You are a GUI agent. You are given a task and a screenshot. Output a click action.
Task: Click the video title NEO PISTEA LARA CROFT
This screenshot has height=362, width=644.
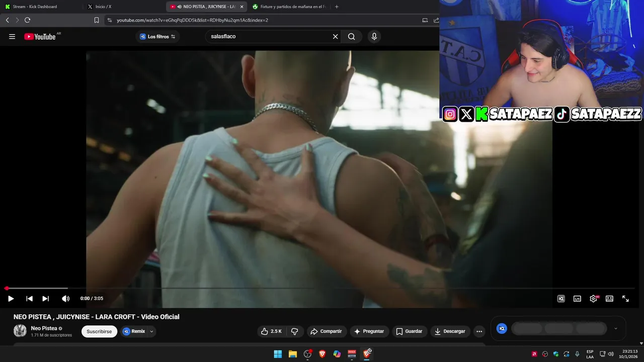97,317
